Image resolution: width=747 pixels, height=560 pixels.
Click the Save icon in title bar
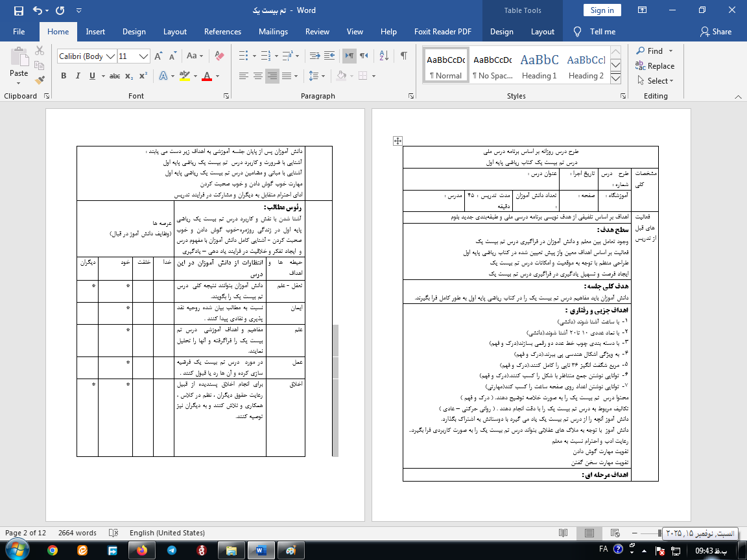[x=18, y=10]
